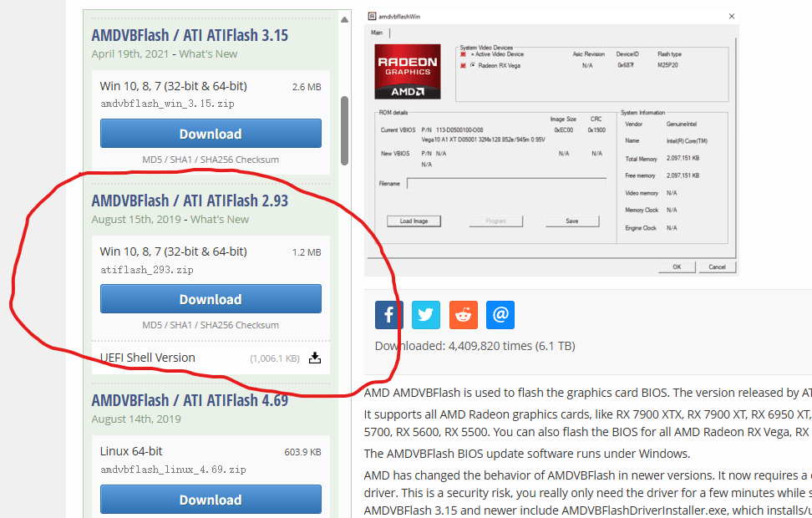Screen dimensions: 812x518
Task: Click the UEFI Shell Version download icon
Action: pos(315,358)
